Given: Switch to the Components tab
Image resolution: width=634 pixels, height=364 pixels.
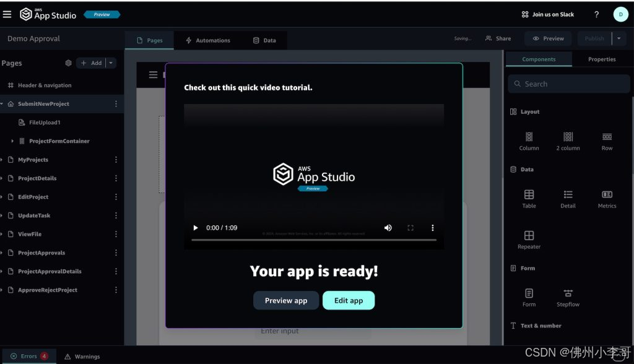Looking at the screenshot, I should coord(539,59).
